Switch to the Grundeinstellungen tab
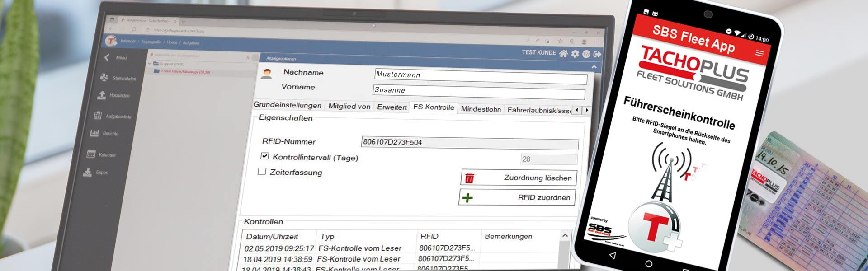 pyautogui.click(x=287, y=105)
